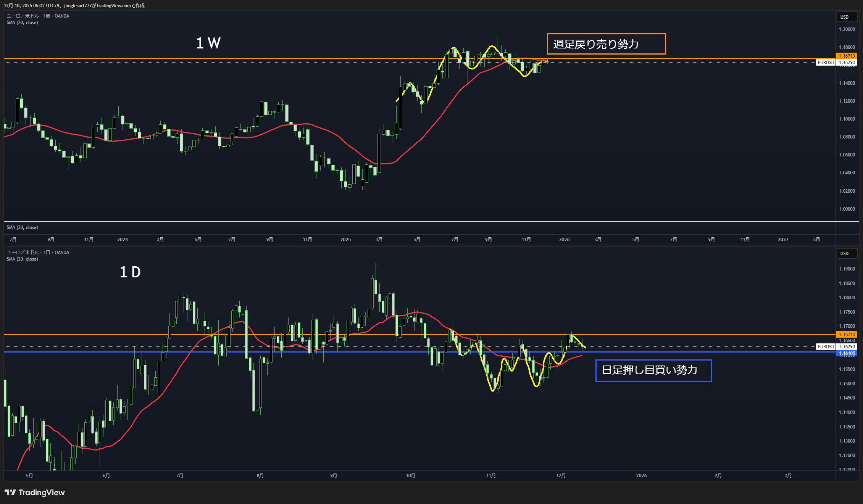The image size is (863, 504).
Task: Select the orange 週足戻り売り勢力 annotation box
Action: (606, 44)
